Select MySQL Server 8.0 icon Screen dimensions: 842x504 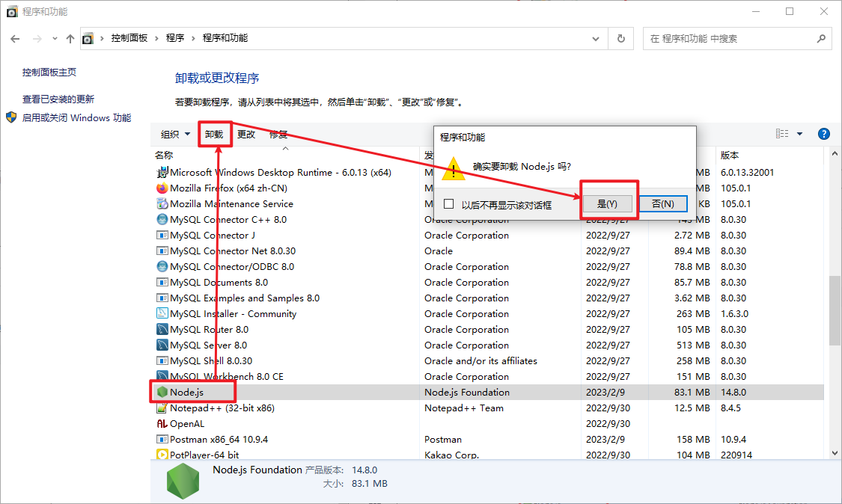tap(162, 345)
